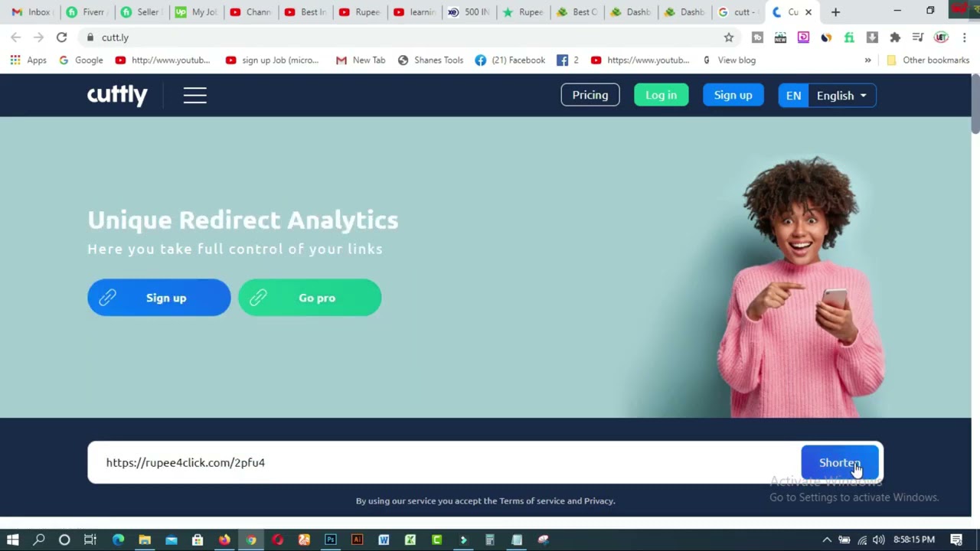The image size is (980, 551).
Task: Click the page vertical scrollbar thumb
Action: [975, 104]
